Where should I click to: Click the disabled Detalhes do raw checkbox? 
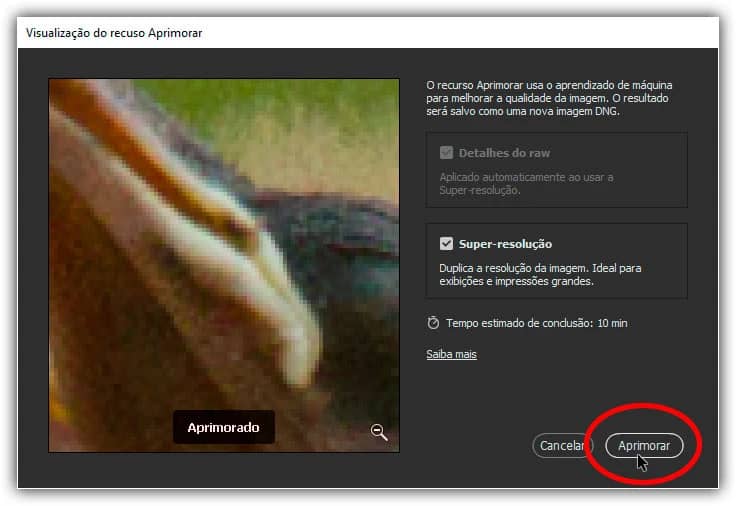tap(446, 153)
